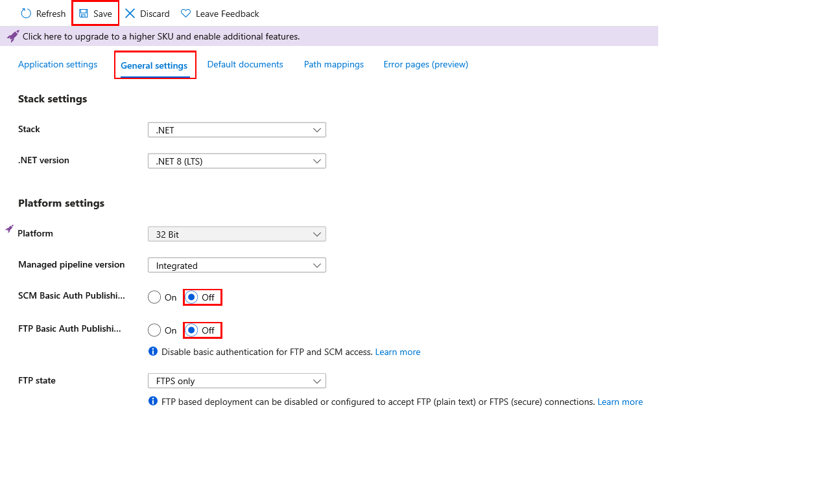Screen dimensions: 830x504
Task: Open the FTP state dropdown
Action: 237,381
